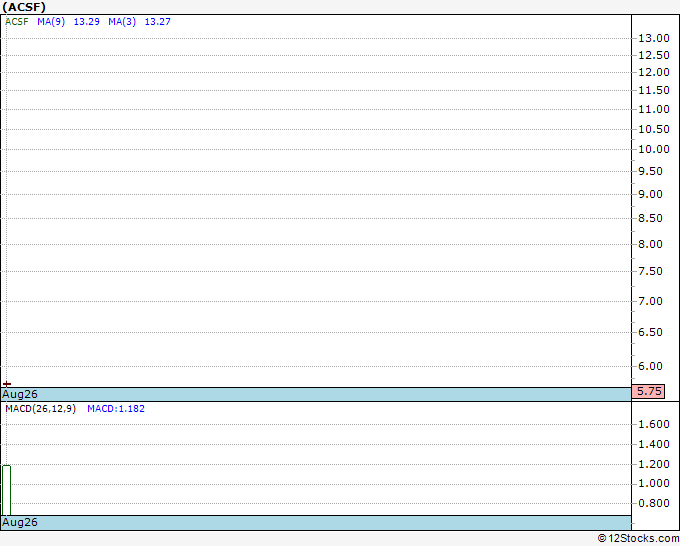Click the 8.00 price axis label
The height and width of the screenshot is (546, 680).
coord(651,244)
